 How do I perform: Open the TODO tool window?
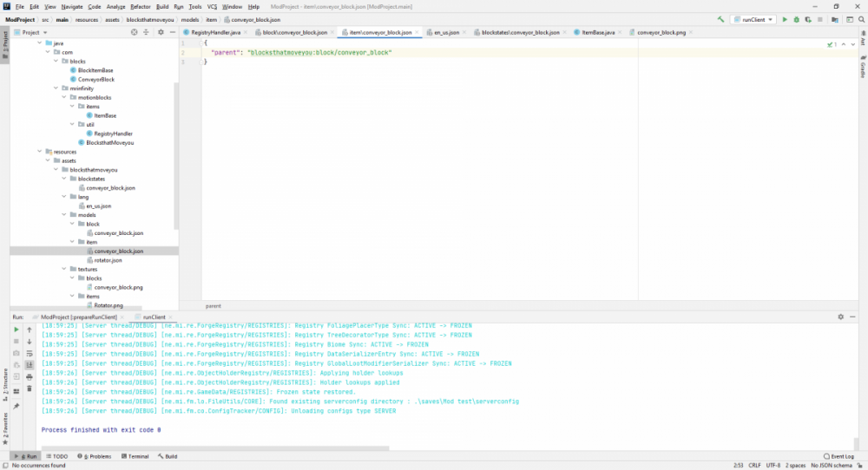57,456
